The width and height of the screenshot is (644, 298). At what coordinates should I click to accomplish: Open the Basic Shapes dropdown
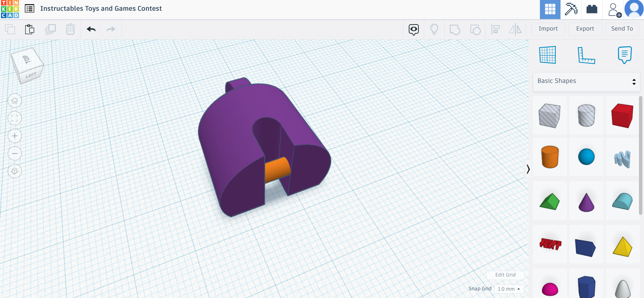click(x=587, y=81)
